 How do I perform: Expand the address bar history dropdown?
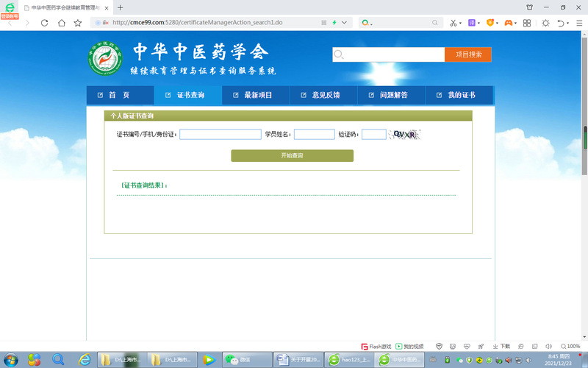tap(344, 23)
